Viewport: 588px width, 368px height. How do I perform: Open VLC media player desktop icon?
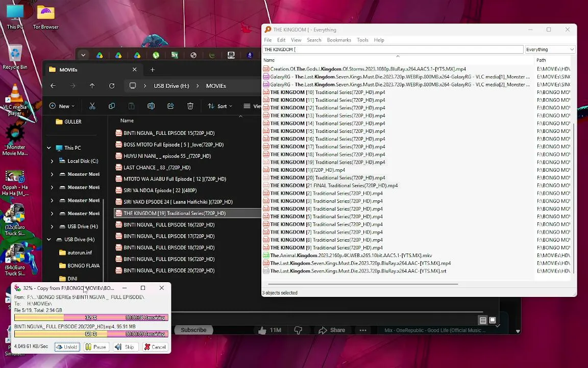15,100
